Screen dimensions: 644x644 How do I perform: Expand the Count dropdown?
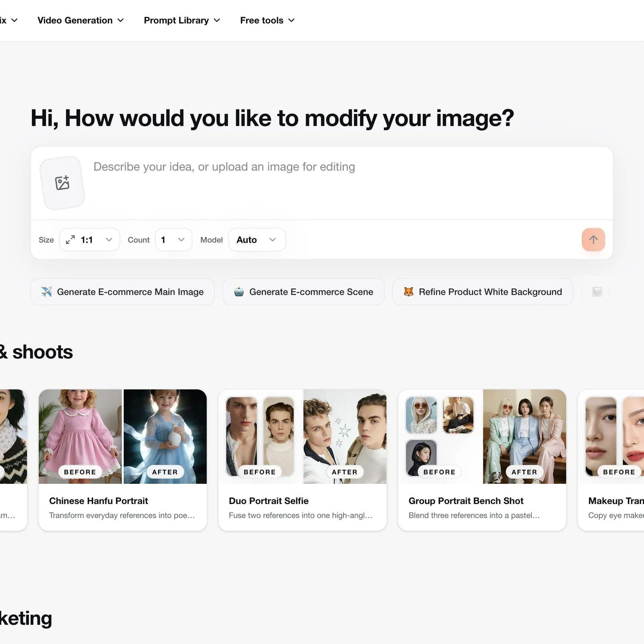click(x=173, y=240)
